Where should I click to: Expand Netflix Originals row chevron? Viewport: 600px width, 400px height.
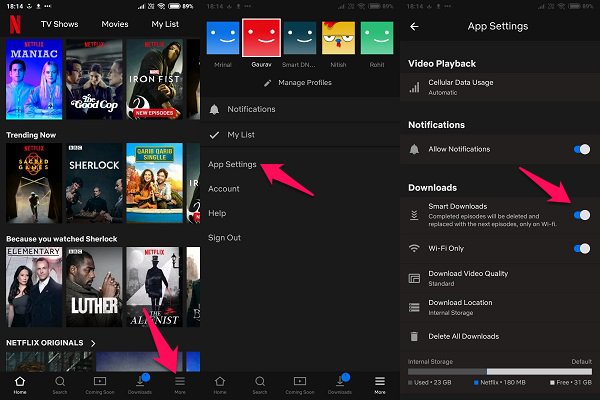[x=93, y=343]
